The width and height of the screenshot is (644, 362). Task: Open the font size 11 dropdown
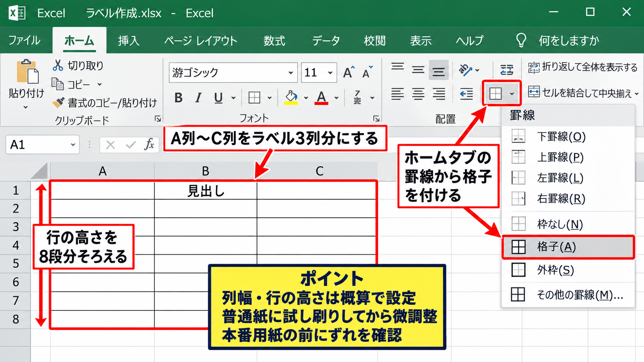(x=330, y=73)
